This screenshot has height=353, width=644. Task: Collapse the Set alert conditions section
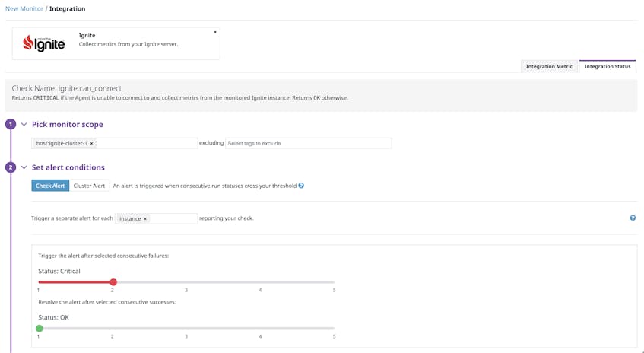click(x=24, y=167)
